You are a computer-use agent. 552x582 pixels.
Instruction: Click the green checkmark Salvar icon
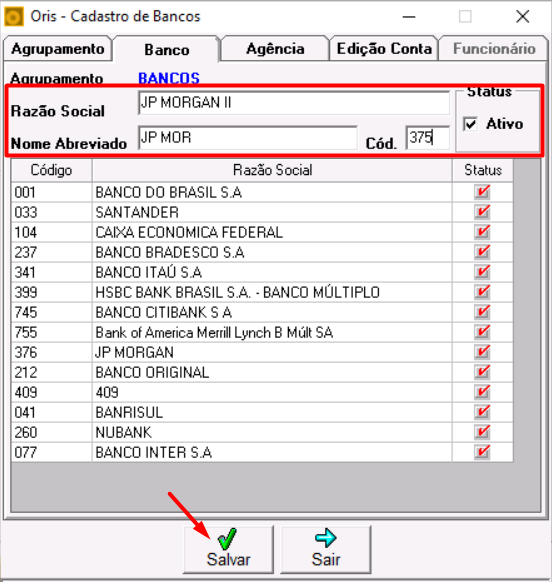(227, 539)
